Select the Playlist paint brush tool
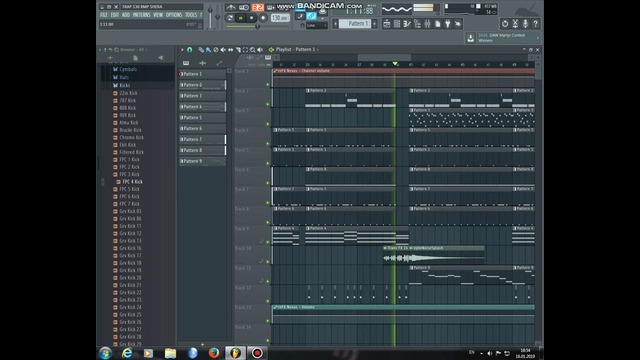640x360 pixels. 208,49
